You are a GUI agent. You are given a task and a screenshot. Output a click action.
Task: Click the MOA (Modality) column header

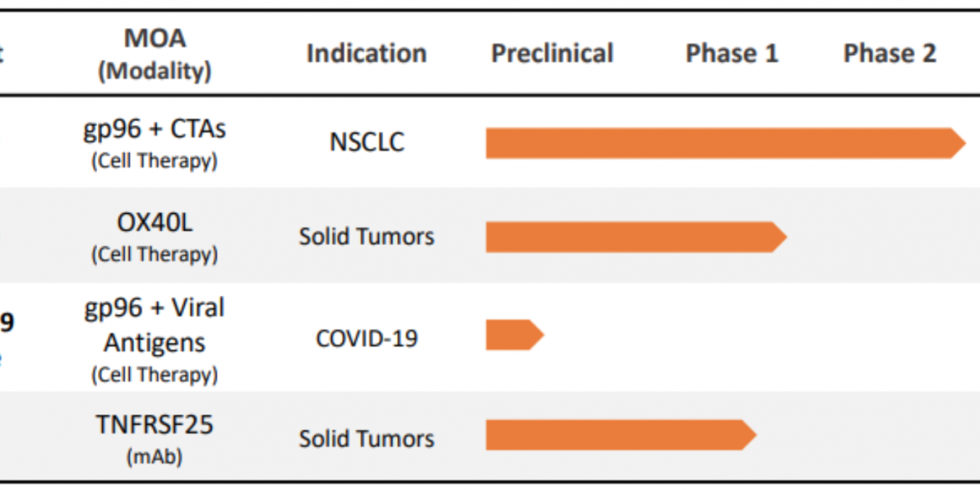click(155, 54)
